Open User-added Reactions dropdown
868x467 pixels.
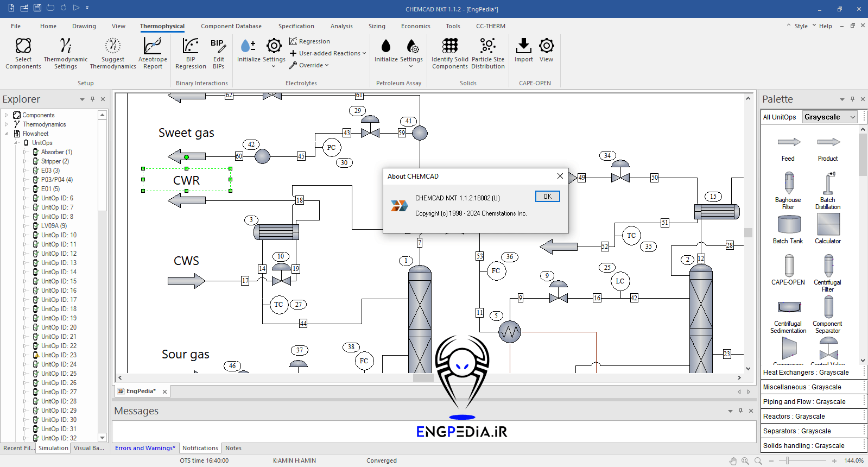tap(328, 53)
